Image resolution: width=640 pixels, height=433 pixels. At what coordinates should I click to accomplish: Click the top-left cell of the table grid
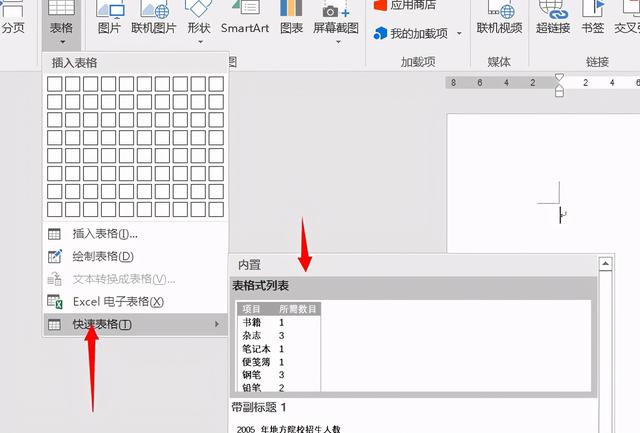[x=55, y=83]
